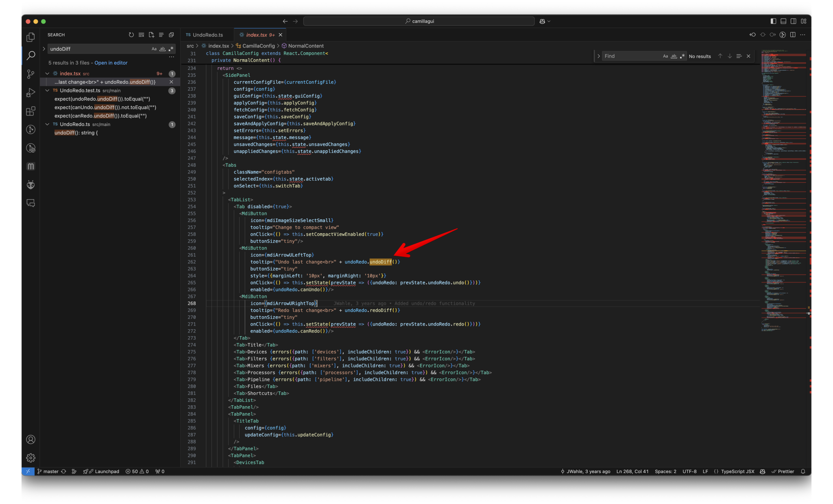The width and height of the screenshot is (833, 504).
Task: Toggle bottom panel visibility
Action: 783,21
